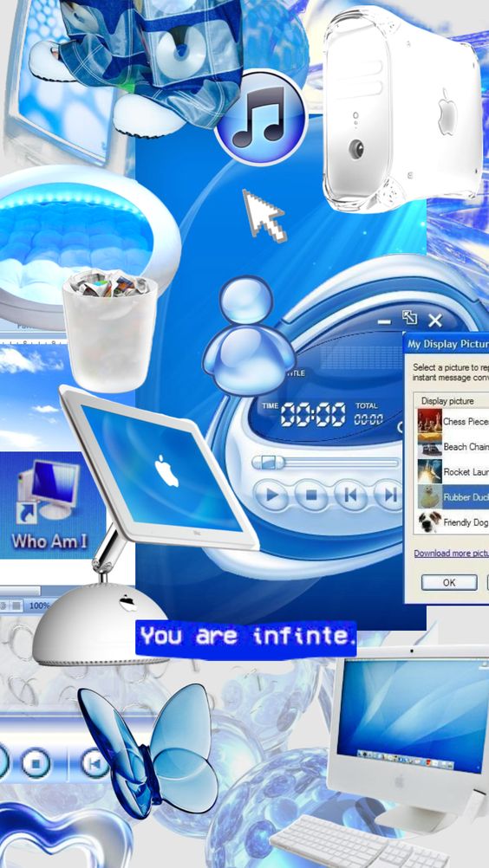This screenshot has height=868, width=489.
Task: Open the Who Am I desktop shortcut
Action: (49, 507)
